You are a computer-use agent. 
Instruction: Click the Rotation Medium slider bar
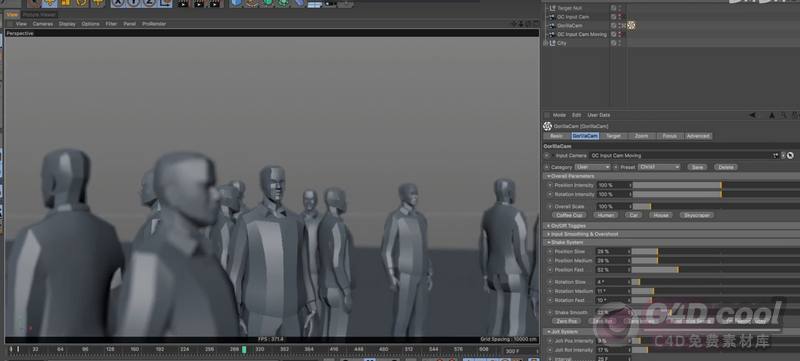point(716,291)
